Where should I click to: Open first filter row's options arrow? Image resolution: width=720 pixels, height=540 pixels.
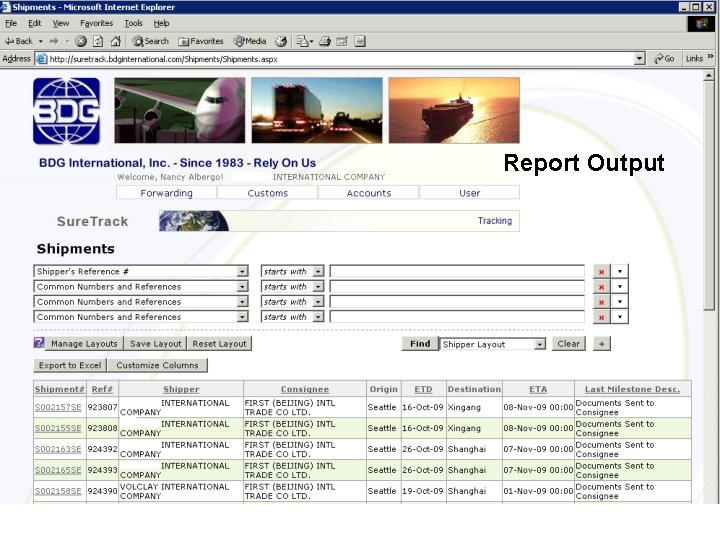[x=619, y=271]
